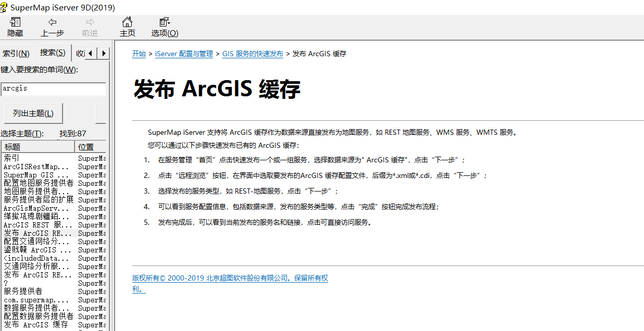This screenshot has height=331, width=644.
Task: Select the ArcGisMapServ... topic row
Action: [54, 208]
